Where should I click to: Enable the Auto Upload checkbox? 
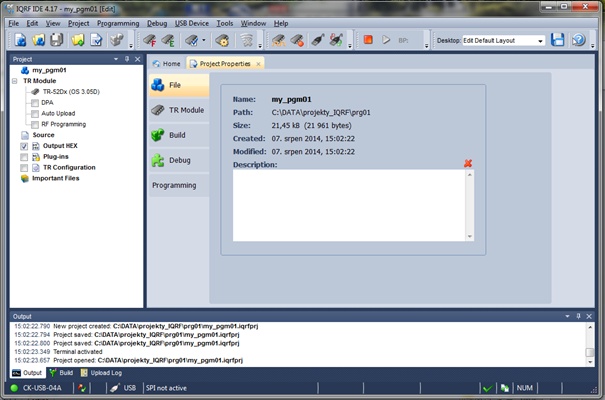click(35, 114)
